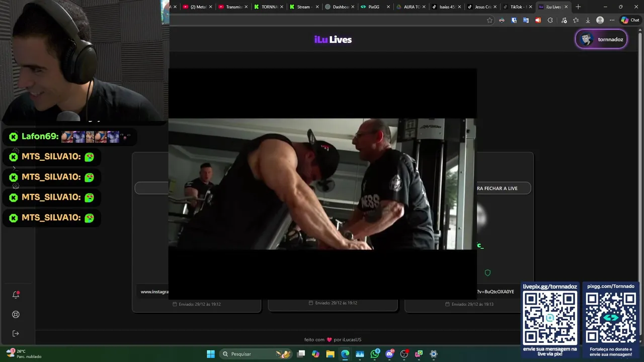This screenshot has height=362, width=644.
Task: Switch to the 'TikTok -' tab
Action: point(517,7)
